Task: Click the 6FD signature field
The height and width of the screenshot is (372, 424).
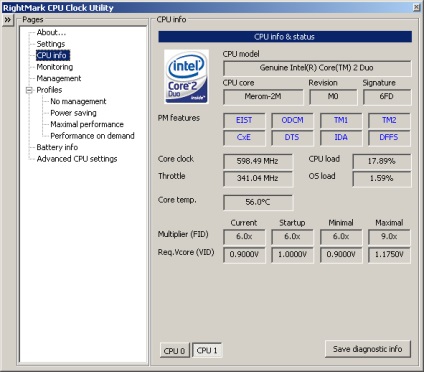Action: point(387,97)
